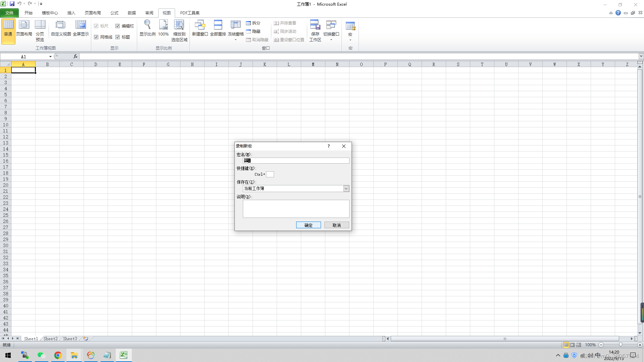
Task: Click the Cancel button in macro dialog
Action: (336, 225)
